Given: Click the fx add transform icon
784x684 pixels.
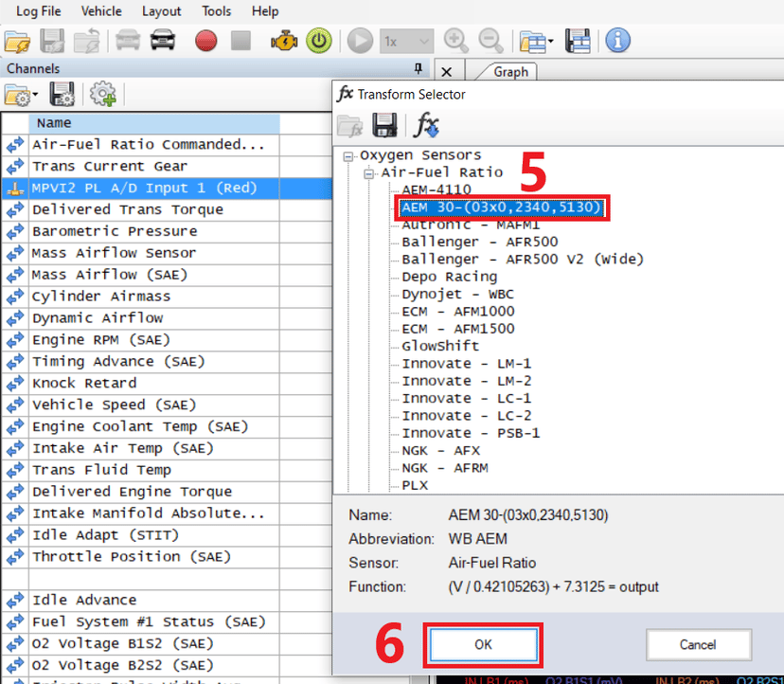Looking at the screenshot, I should (x=426, y=126).
